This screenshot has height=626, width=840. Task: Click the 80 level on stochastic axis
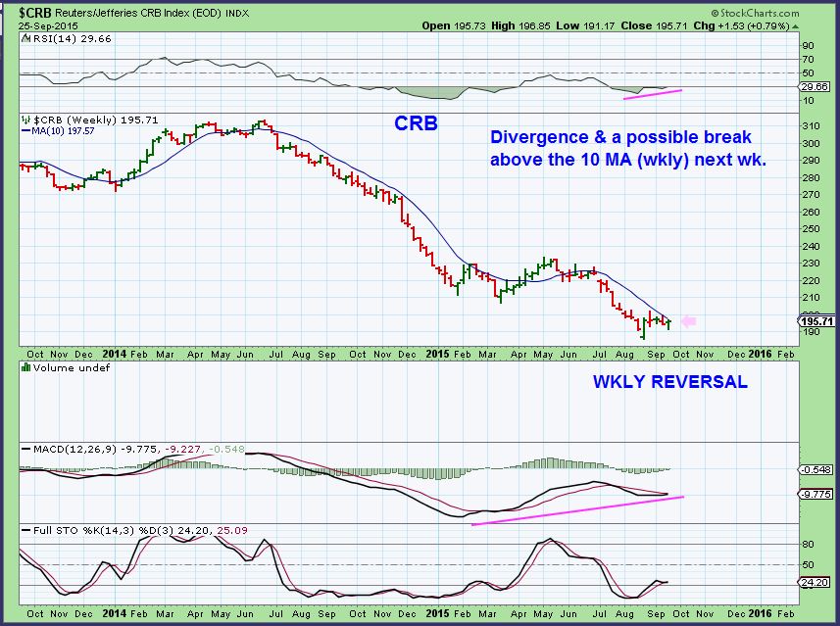click(809, 544)
